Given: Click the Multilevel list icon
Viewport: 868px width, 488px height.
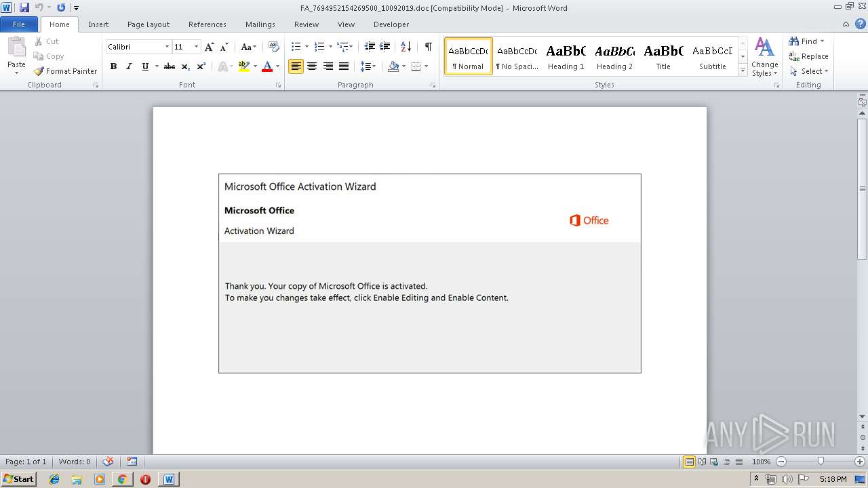Looking at the screenshot, I should pos(342,47).
